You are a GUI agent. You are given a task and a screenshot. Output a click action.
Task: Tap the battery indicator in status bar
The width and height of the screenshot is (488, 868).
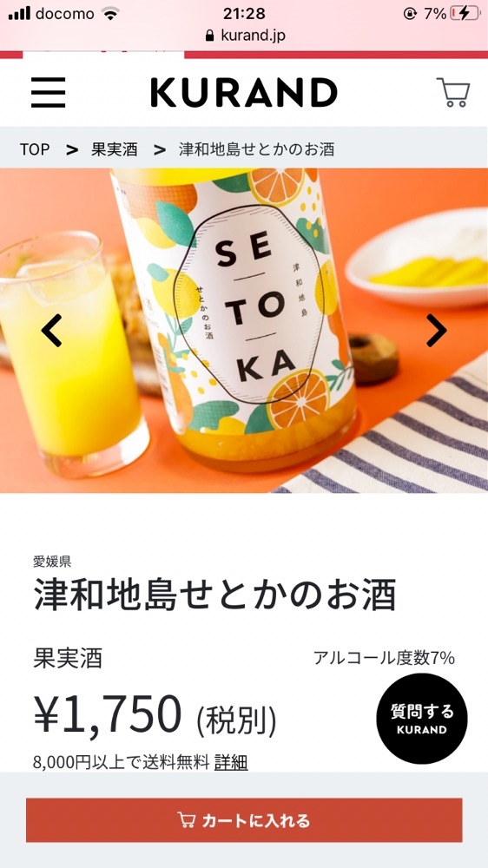point(465,13)
